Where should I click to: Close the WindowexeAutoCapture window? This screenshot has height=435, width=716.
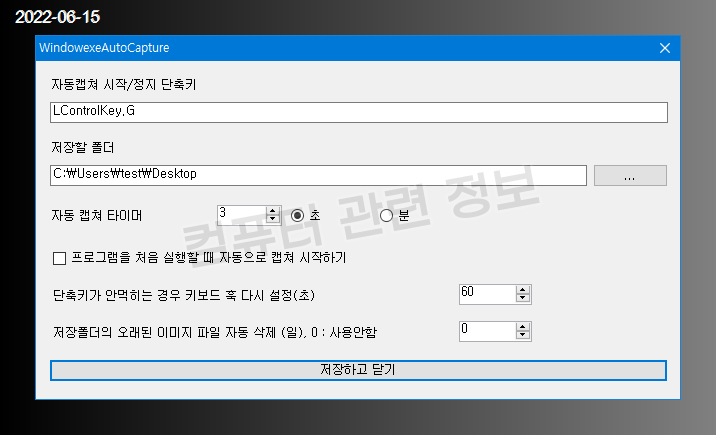click(x=665, y=48)
